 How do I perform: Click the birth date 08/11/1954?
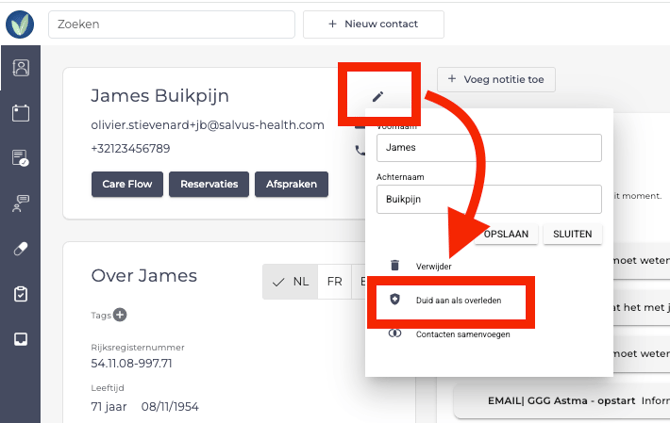pos(170,406)
